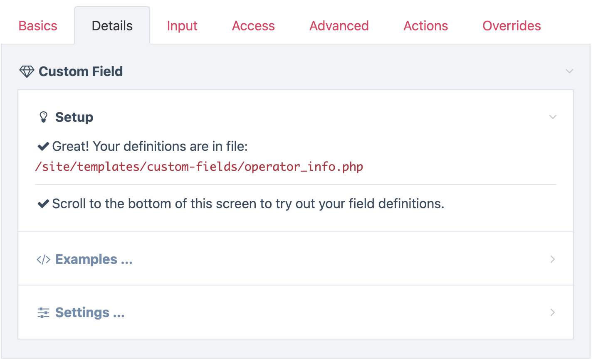593x364 pixels.
Task: Collapse the Custom Field section chevron
Action: [569, 71]
